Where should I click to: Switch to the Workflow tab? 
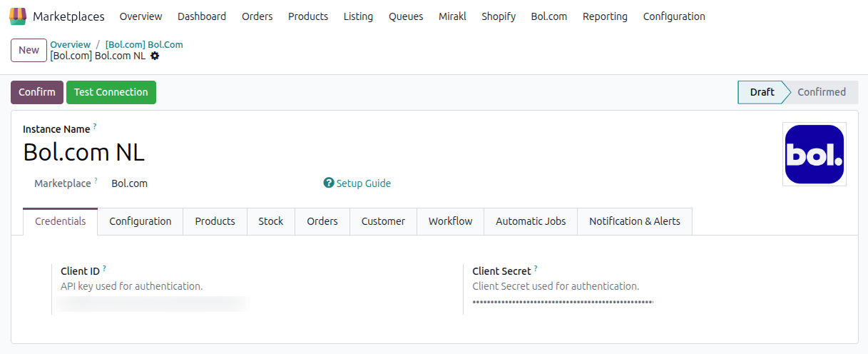click(451, 221)
